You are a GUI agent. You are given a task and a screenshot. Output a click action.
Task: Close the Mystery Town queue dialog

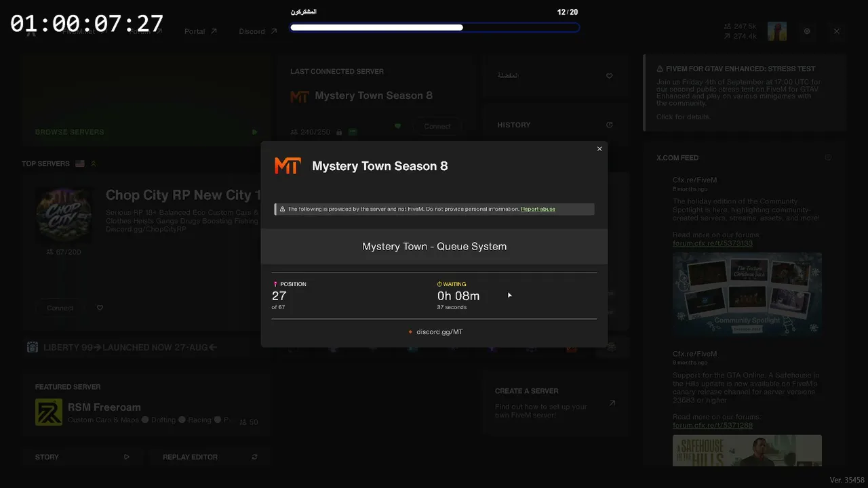[x=599, y=149]
